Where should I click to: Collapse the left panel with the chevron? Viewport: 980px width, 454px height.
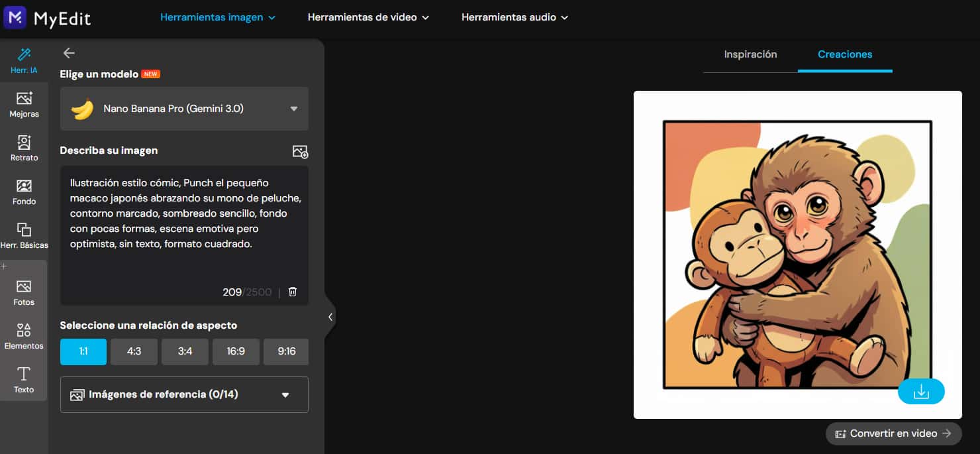pyautogui.click(x=330, y=317)
